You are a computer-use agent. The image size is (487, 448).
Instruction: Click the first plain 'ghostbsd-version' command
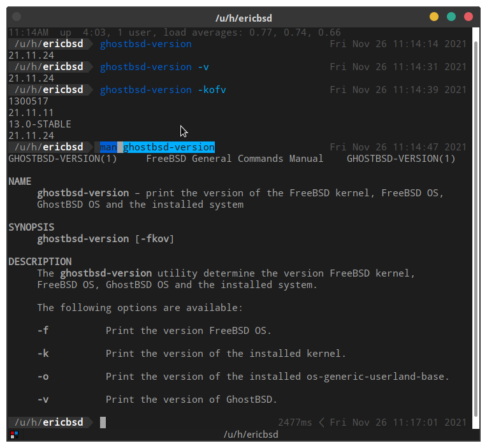click(x=146, y=44)
